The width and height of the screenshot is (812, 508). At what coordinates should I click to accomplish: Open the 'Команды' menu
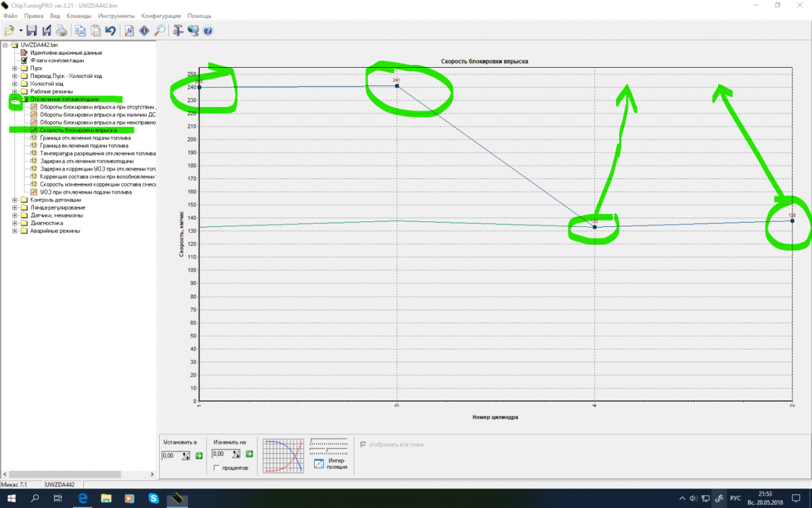click(x=79, y=16)
